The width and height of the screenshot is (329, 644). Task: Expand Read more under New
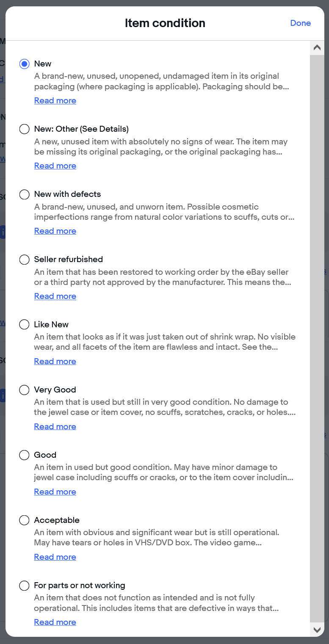point(55,100)
